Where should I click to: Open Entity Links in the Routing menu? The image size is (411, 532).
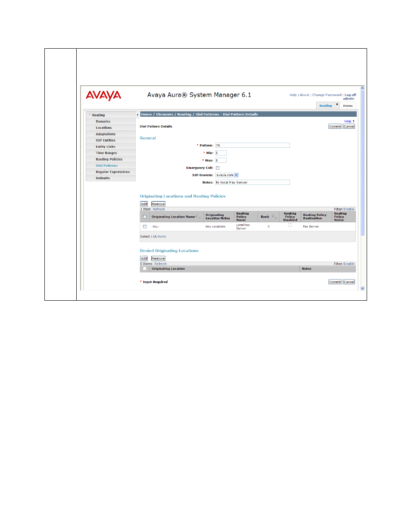pyautogui.click(x=106, y=146)
